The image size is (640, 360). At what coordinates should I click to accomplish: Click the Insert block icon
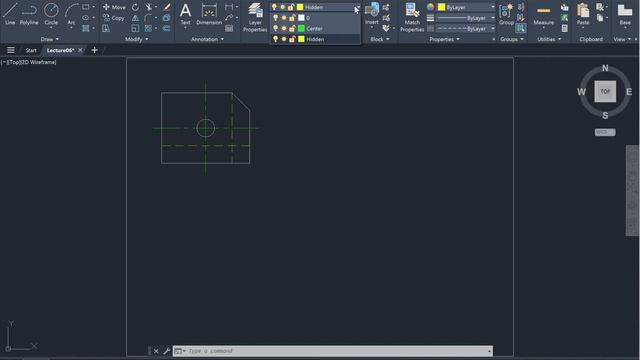click(372, 13)
